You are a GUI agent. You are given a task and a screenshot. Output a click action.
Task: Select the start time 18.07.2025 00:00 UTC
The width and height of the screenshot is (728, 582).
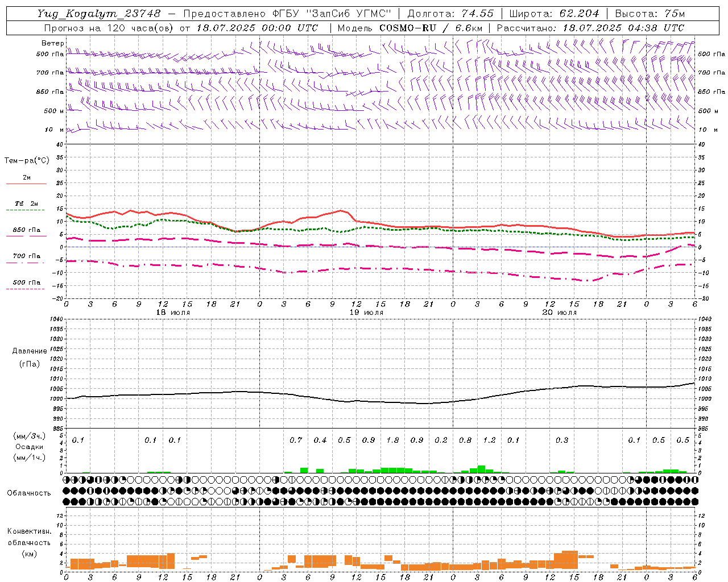[x=257, y=28]
